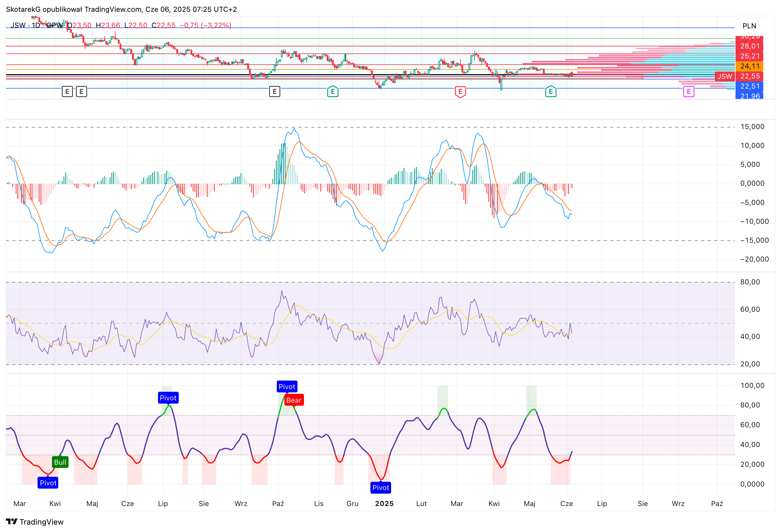This screenshot has width=781, height=532.
Task: Click the high value H23,66
Action: point(108,25)
